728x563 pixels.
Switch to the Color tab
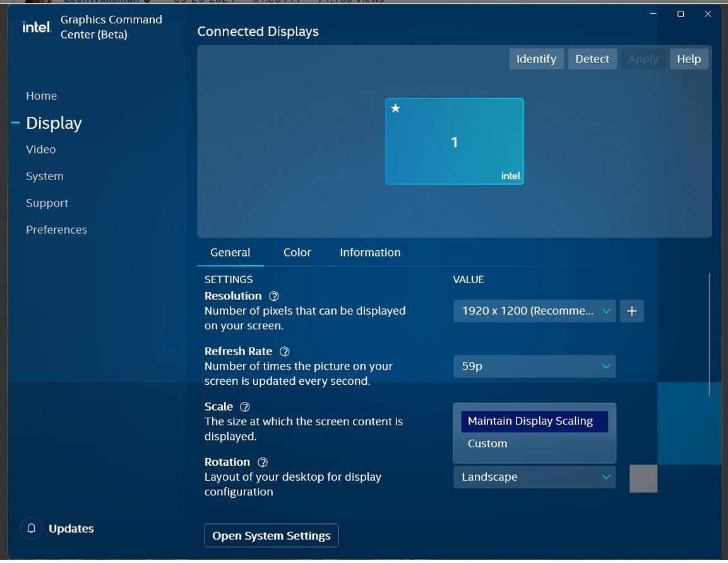coord(297,252)
